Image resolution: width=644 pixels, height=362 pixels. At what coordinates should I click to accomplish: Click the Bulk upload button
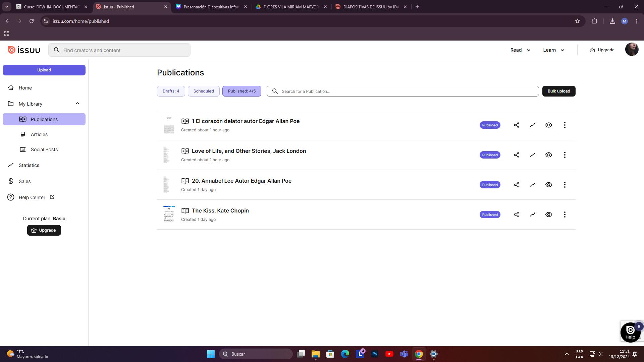[558, 91]
